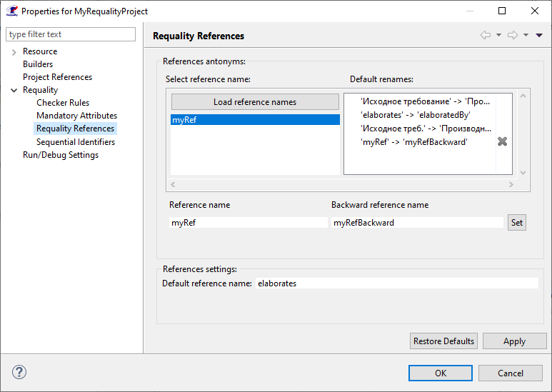Click the back navigation arrow icon
552x392 pixels.
click(486, 35)
